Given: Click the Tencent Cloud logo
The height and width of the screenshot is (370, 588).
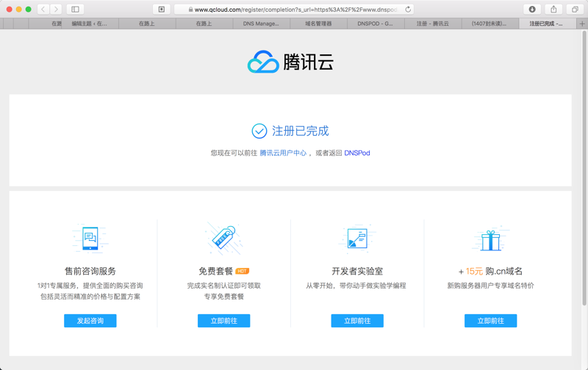Looking at the screenshot, I should pos(290,62).
